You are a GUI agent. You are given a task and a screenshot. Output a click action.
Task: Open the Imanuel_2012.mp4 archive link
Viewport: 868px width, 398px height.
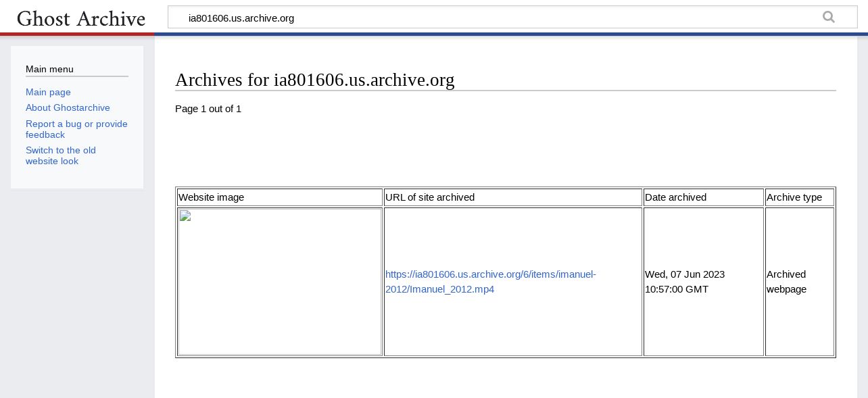(x=491, y=282)
